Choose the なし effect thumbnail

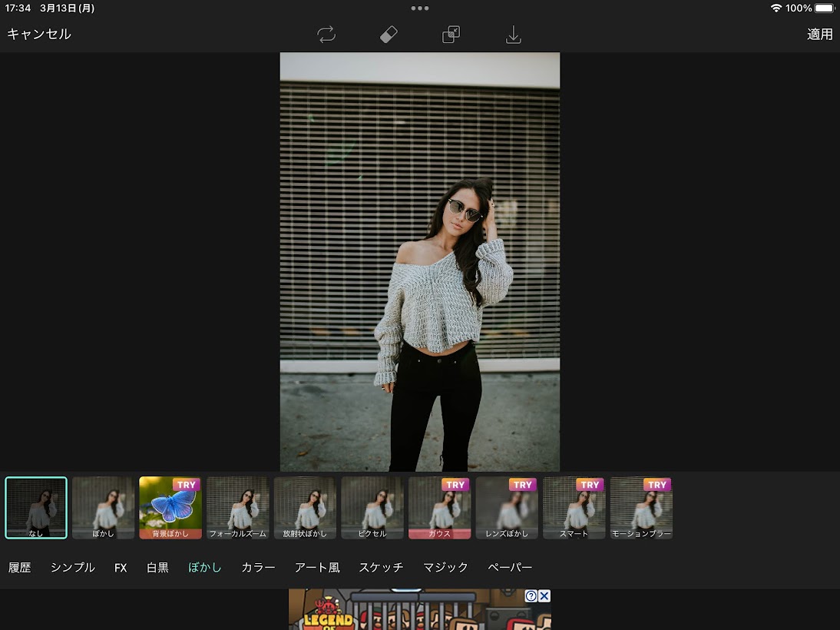click(36, 507)
